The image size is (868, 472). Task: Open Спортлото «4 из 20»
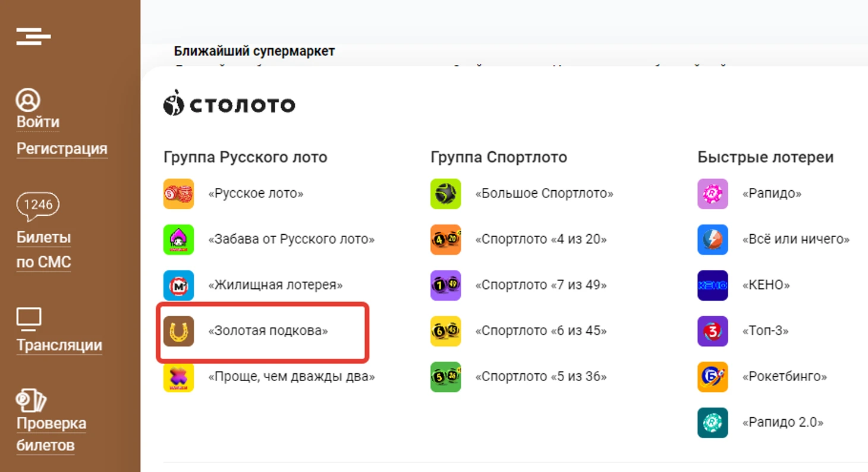click(541, 240)
